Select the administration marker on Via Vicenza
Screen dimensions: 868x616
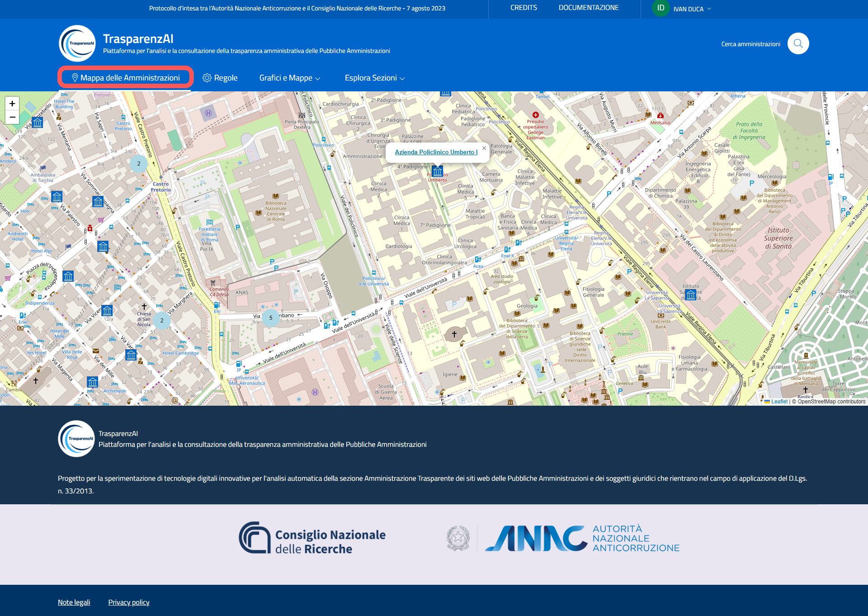[x=107, y=310]
